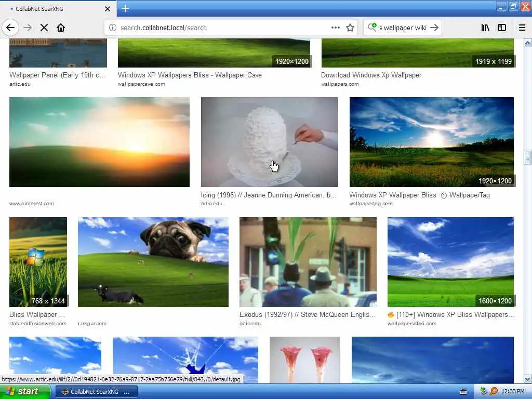Open the Windows Start menu
This screenshot has width=532, height=399.
[x=24, y=392]
